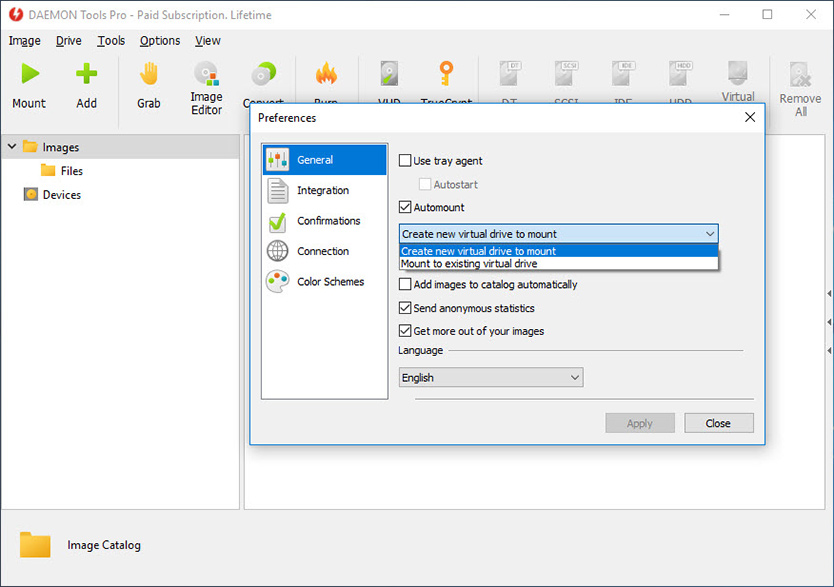
Task: Switch to the Connection preferences section
Action: click(x=323, y=251)
